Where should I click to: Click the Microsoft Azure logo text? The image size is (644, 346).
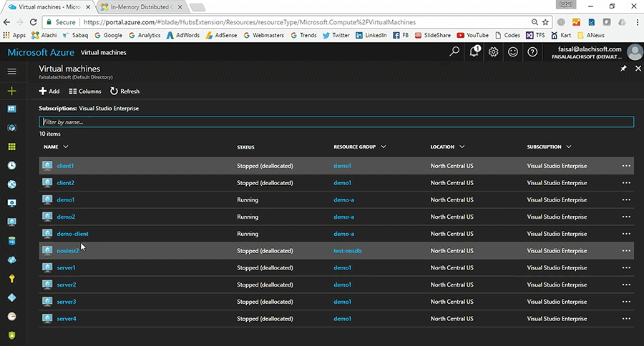pyautogui.click(x=41, y=52)
